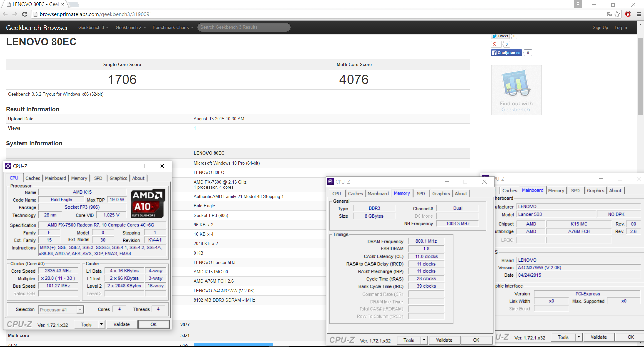Image resolution: width=644 pixels, height=347 pixels.
Task: Select Memory tab in Mainboard window
Action: tap(556, 191)
